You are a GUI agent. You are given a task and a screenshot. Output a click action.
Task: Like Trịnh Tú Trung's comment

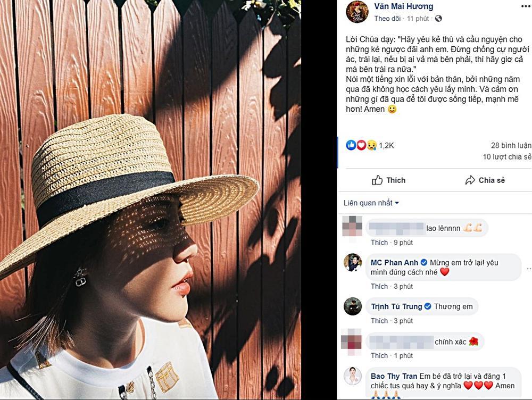pyautogui.click(x=379, y=321)
